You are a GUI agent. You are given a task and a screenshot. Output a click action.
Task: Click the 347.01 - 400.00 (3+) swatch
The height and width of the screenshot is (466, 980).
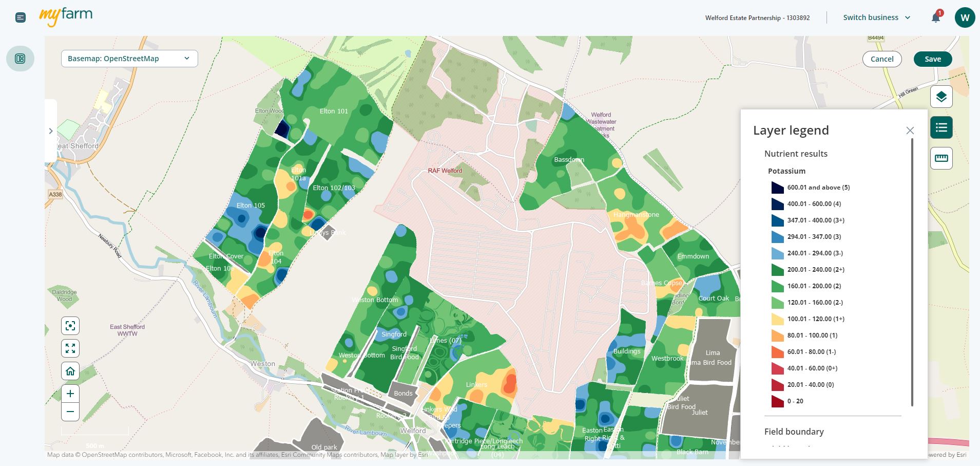[x=777, y=220]
